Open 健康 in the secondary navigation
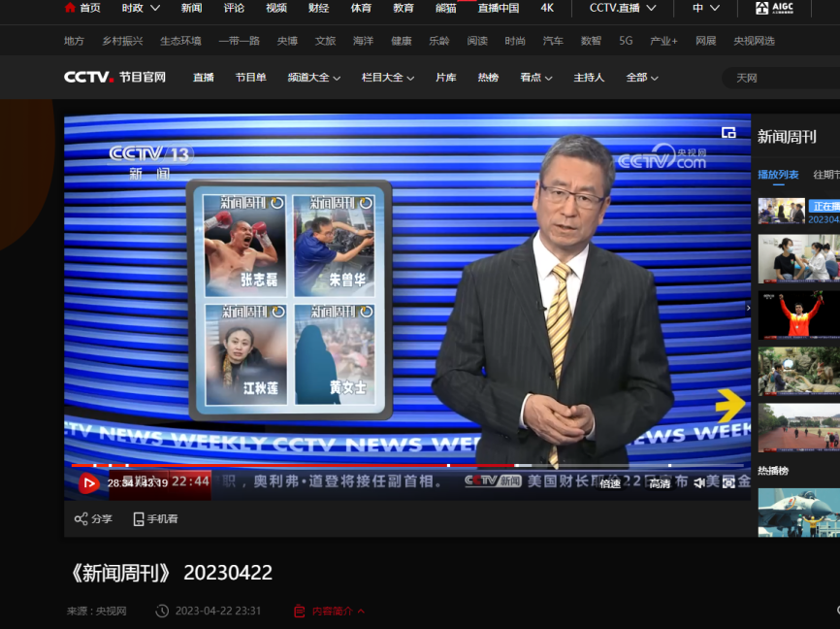This screenshot has width=840, height=629. [401, 41]
